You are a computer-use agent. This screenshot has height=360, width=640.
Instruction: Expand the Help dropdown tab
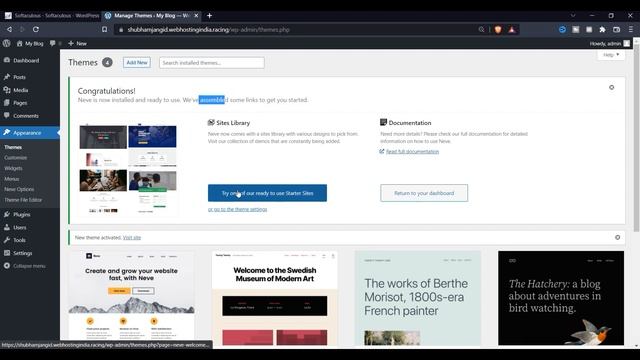[611, 55]
